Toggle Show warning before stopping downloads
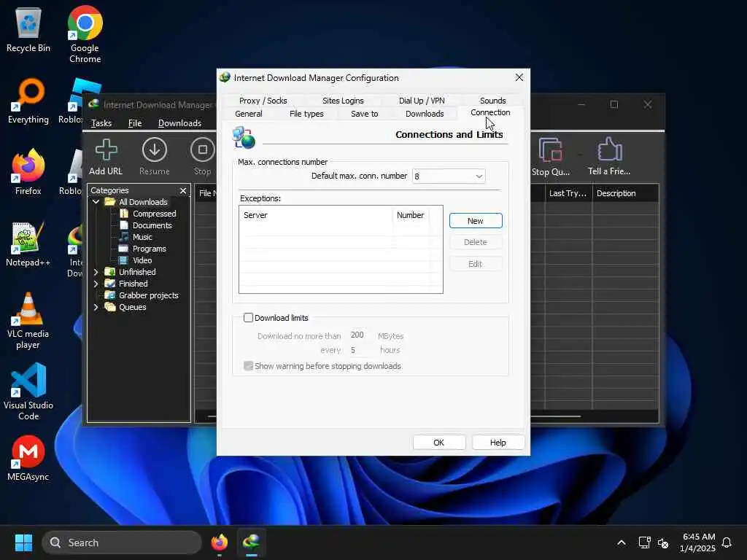This screenshot has height=560, width=747. tap(248, 366)
